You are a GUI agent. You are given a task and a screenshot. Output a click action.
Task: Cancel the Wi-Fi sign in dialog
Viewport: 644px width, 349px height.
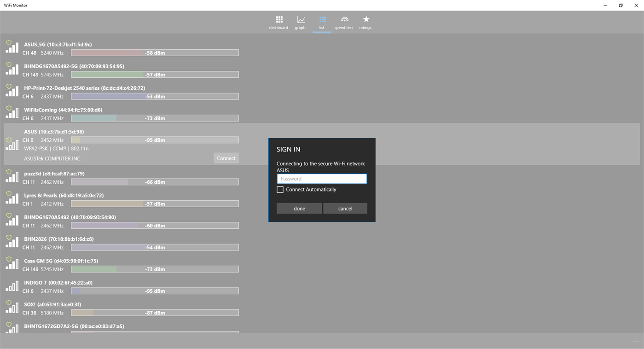click(x=345, y=208)
